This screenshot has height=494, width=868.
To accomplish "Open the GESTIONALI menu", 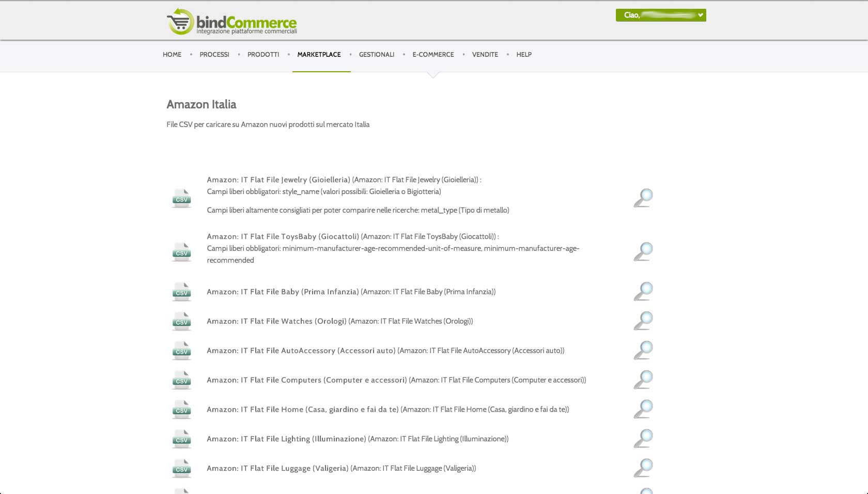I will tap(377, 54).
